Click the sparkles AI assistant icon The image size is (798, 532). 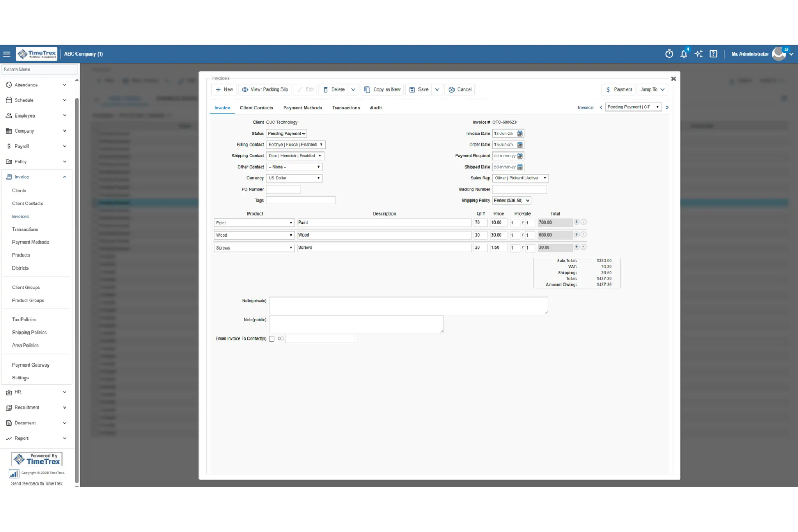coord(698,53)
